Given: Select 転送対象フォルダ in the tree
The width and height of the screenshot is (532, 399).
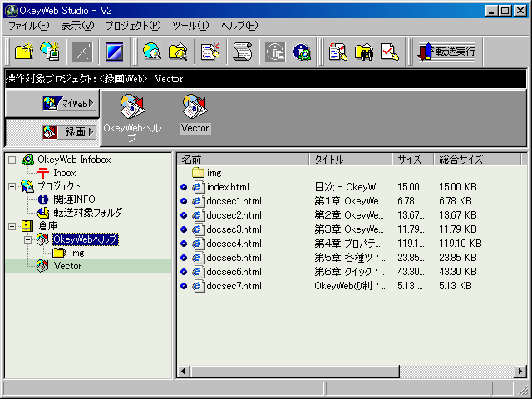Looking at the screenshot, I should click(87, 213).
